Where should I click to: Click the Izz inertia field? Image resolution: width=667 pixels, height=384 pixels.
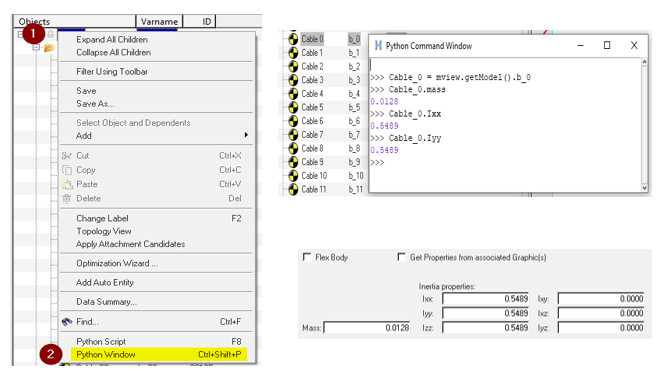tap(485, 328)
